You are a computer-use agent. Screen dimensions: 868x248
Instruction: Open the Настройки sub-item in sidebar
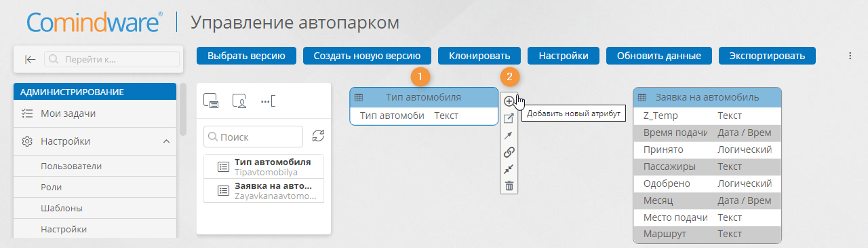pyautogui.click(x=95, y=229)
